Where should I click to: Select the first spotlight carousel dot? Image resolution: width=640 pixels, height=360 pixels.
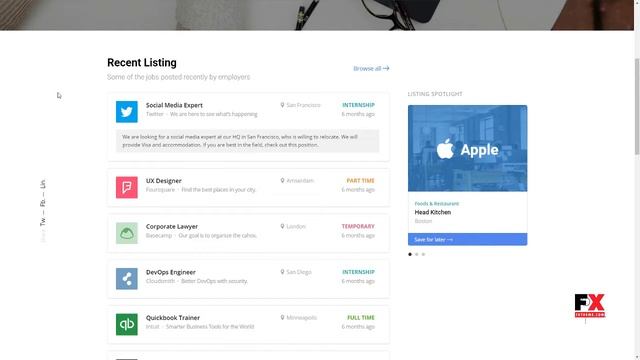point(410,254)
